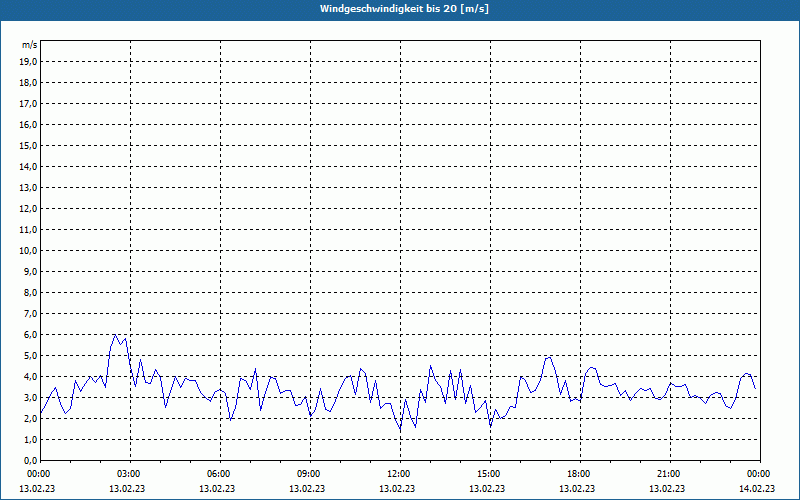
Task: Select the "21:00" time axis label
Action: click(670, 474)
